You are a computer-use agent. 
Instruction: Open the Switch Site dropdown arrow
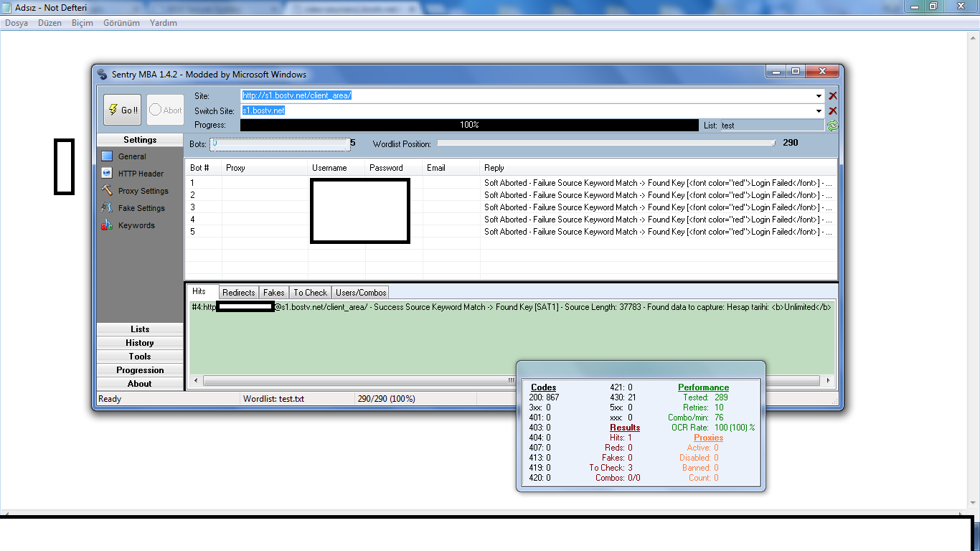[819, 111]
